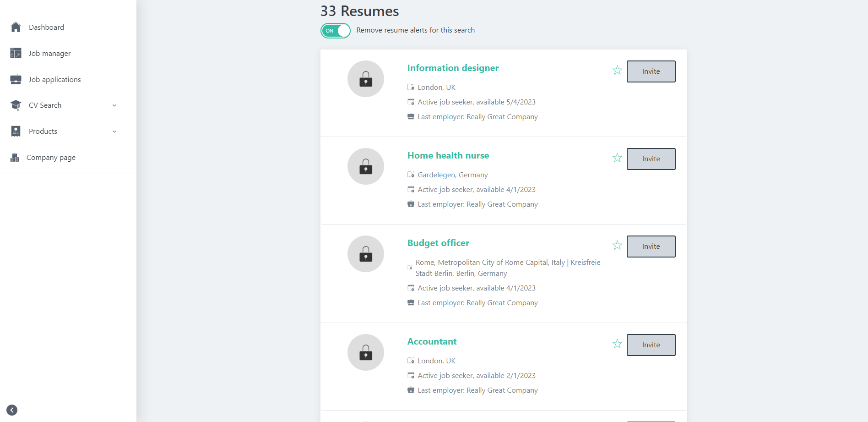Click Rome, Metropolitan City location text
The image size is (868, 422).
pyautogui.click(x=508, y=268)
